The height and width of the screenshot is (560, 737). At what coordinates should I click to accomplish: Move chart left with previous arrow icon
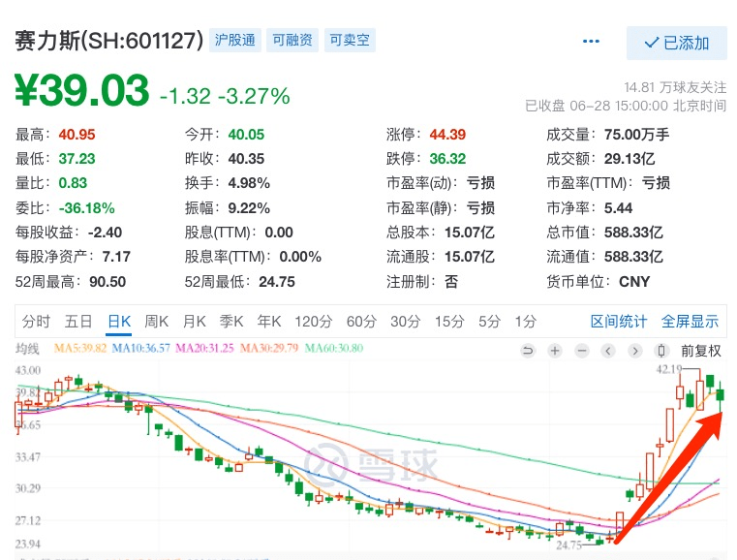[x=608, y=351]
